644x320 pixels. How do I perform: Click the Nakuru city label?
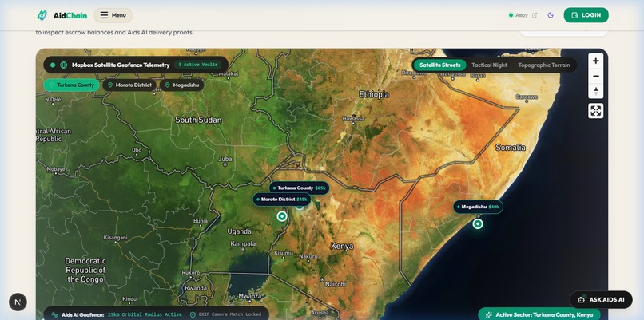[x=308, y=256]
